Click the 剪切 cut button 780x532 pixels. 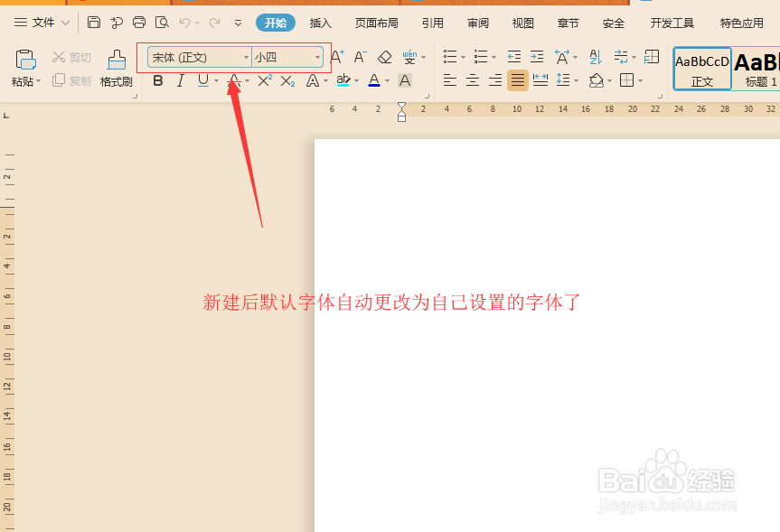(x=70, y=56)
